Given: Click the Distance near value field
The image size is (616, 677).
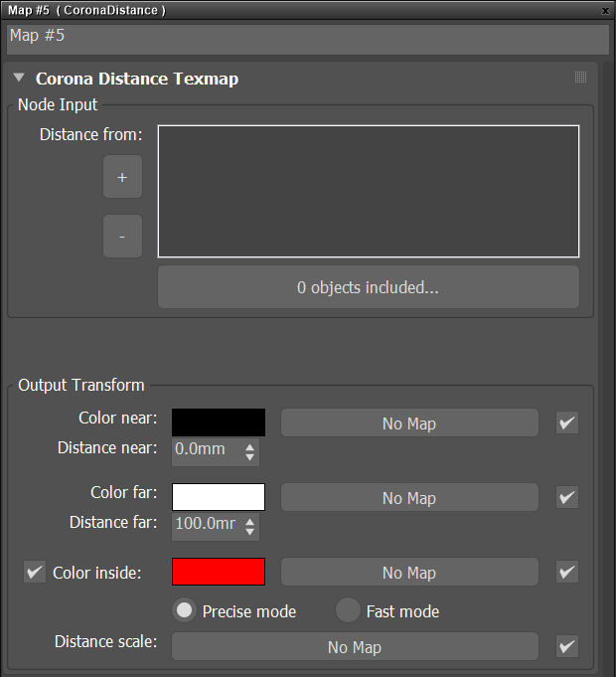Looking at the screenshot, I should tap(207, 452).
